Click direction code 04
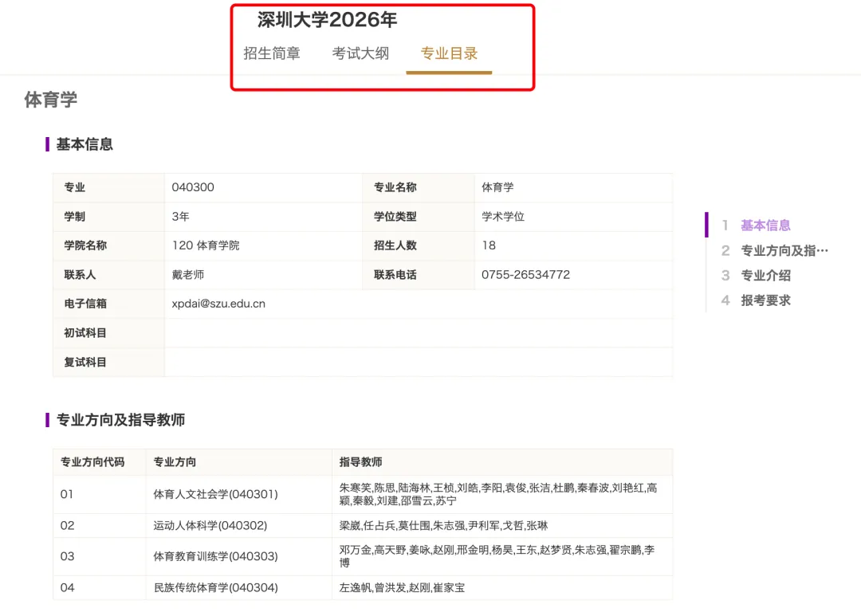861x616 pixels. click(67, 587)
